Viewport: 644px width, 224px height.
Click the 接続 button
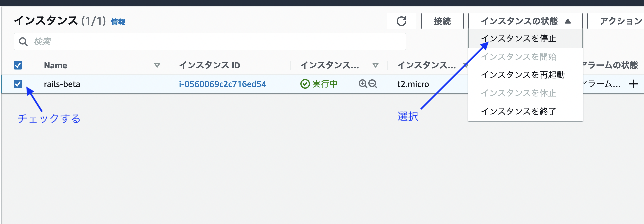tap(442, 21)
